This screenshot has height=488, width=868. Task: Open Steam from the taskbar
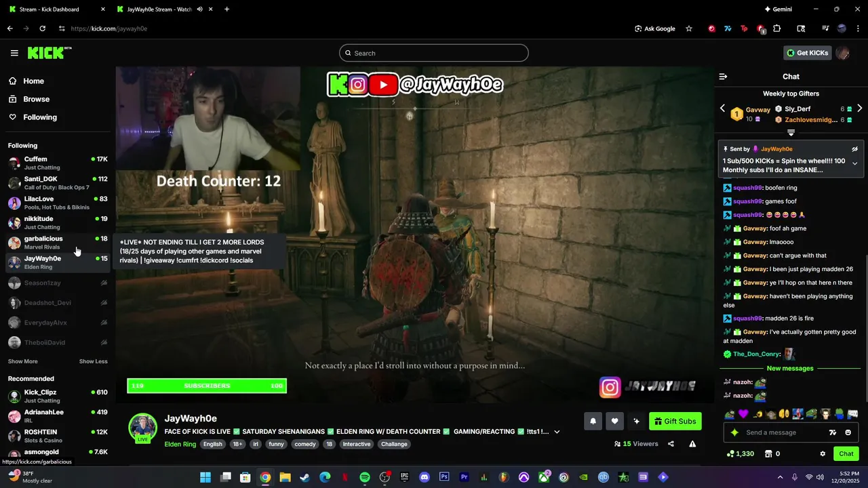[x=305, y=477]
